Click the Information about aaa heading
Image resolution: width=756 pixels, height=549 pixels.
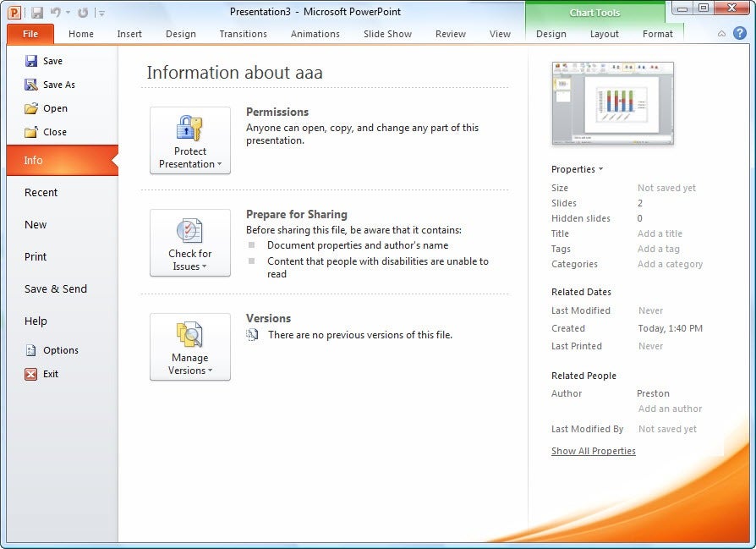coord(234,73)
